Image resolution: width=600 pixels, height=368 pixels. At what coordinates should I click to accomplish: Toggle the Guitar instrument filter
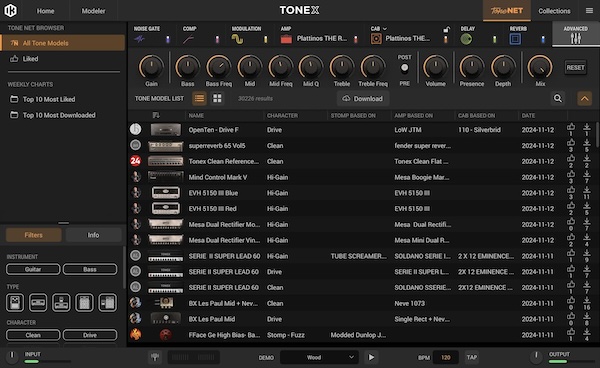click(x=33, y=269)
